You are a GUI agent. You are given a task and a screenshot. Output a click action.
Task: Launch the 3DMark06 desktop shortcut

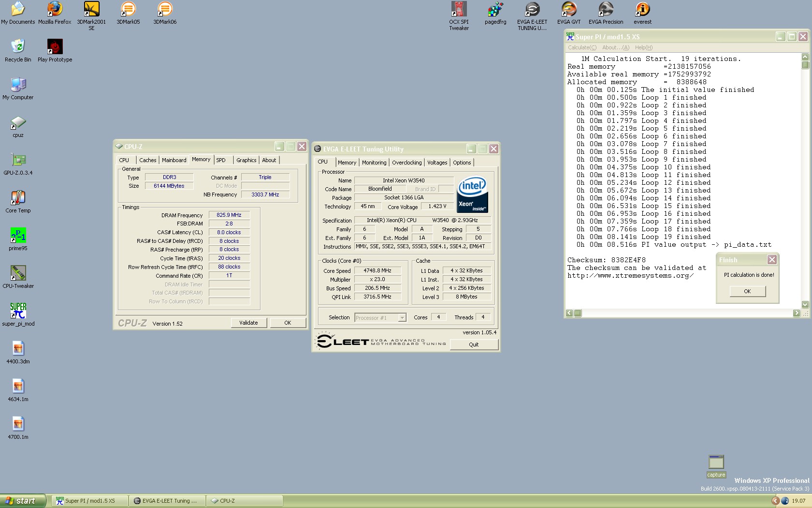pos(165,13)
